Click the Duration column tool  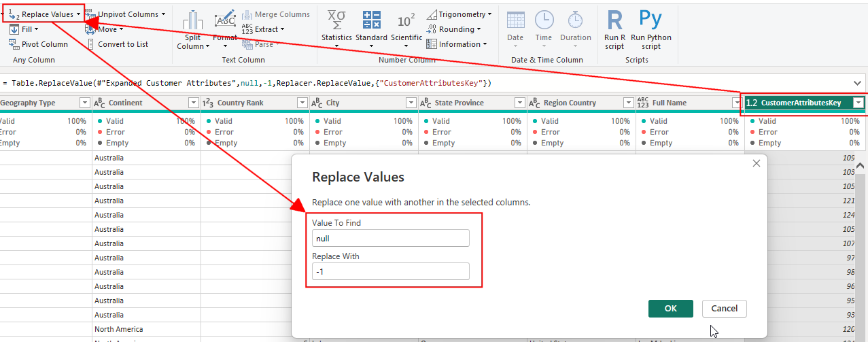tap(576, 29)
